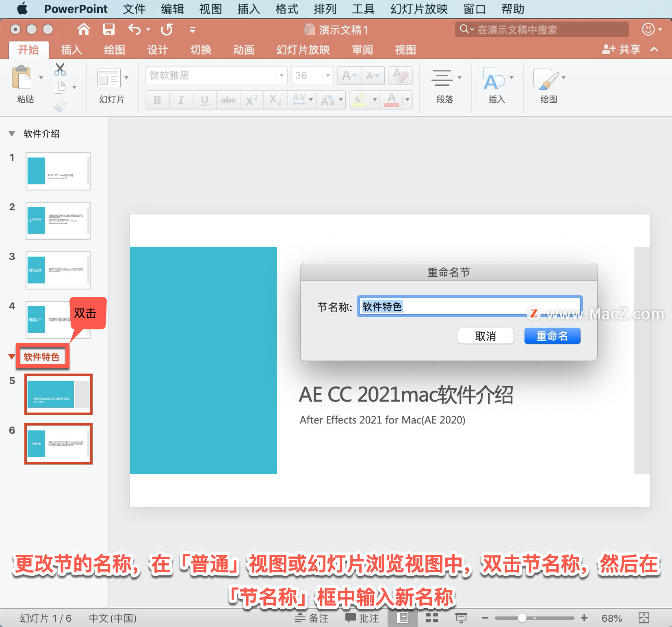Toggle underline formatting
The image size is (672, 627).
[205, 100]
